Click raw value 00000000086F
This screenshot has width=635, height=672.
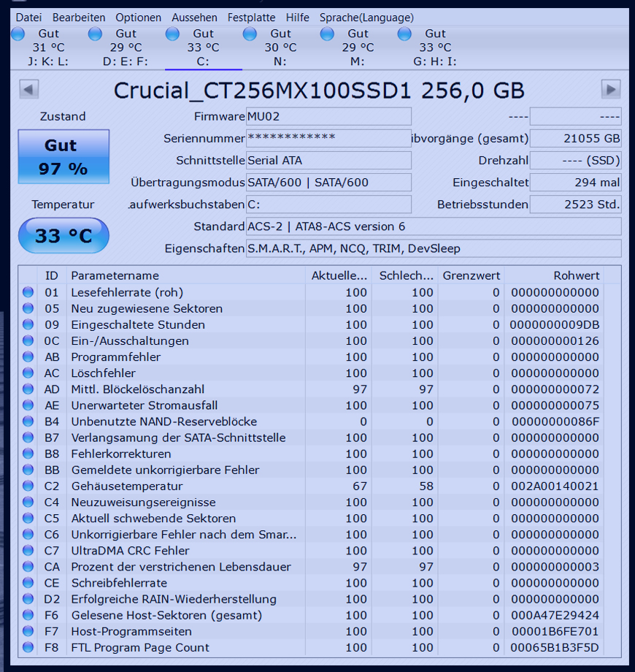click(555, 421)
